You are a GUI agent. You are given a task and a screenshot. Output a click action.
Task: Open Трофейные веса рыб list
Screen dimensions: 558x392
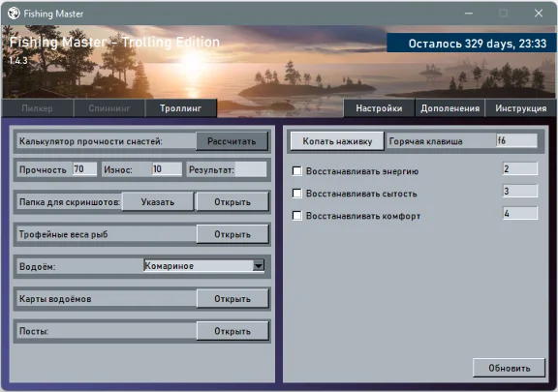tap(232, 234)
